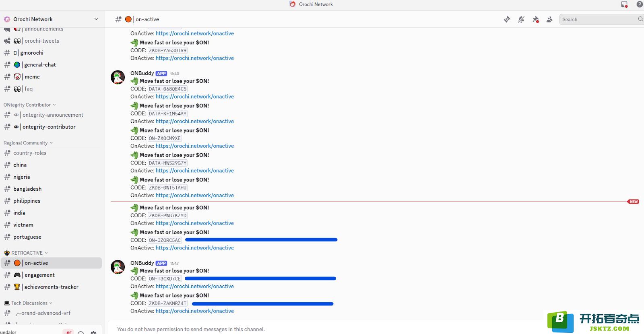
Task: Collapse the RETROACTIVE category
Action: coord(26,253)
